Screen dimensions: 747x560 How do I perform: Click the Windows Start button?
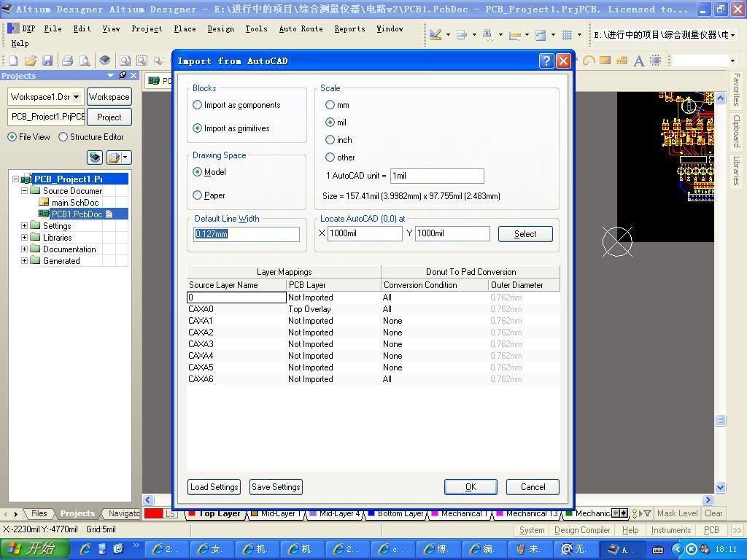35,548
